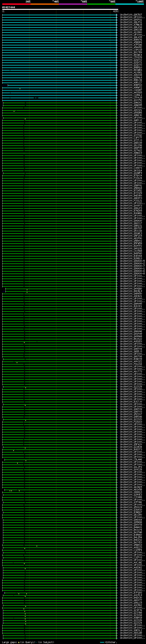146x644 pixels.
Task: Choose the UniRef100_C0H973 row label
Action: [131, 168]
